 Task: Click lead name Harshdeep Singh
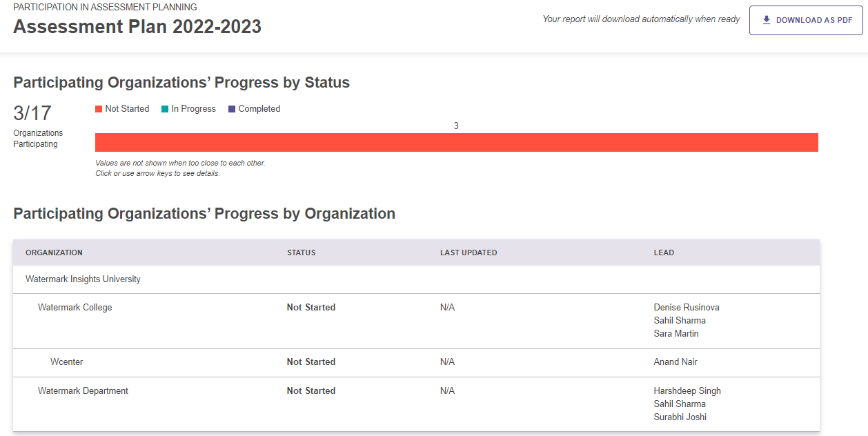point(687,391)
